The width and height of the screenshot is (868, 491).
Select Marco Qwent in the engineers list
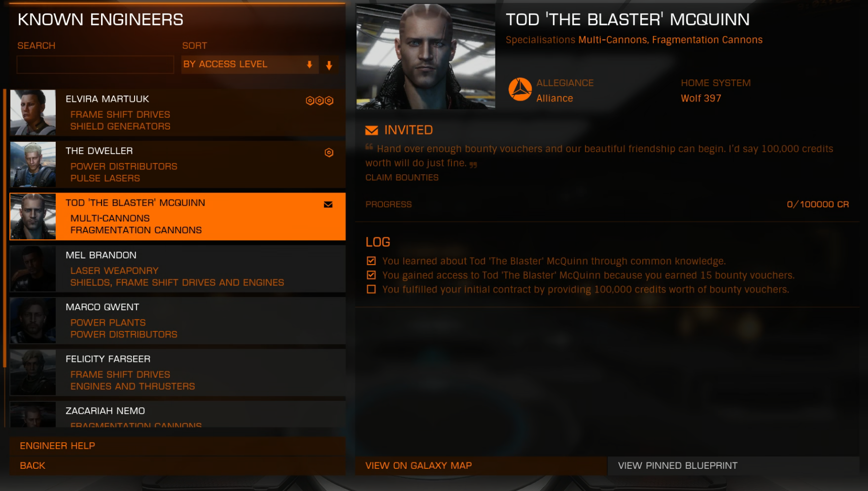[x=177, y=321]
